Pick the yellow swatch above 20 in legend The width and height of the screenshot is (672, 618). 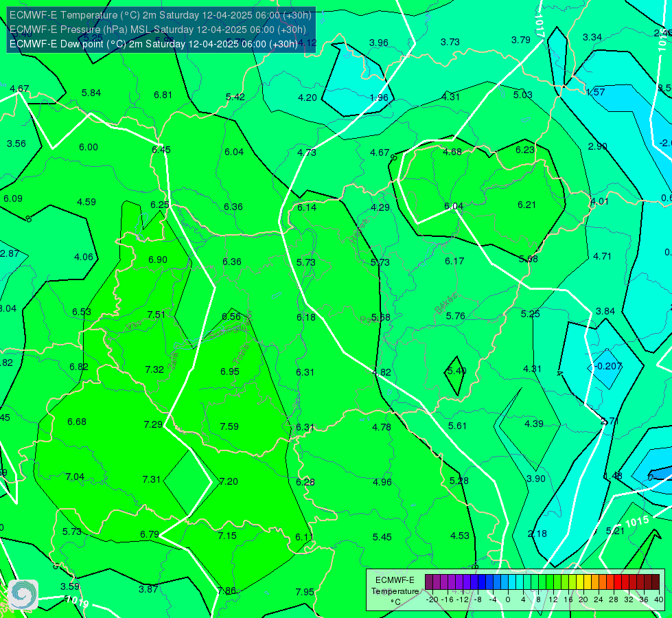(580, 582)
